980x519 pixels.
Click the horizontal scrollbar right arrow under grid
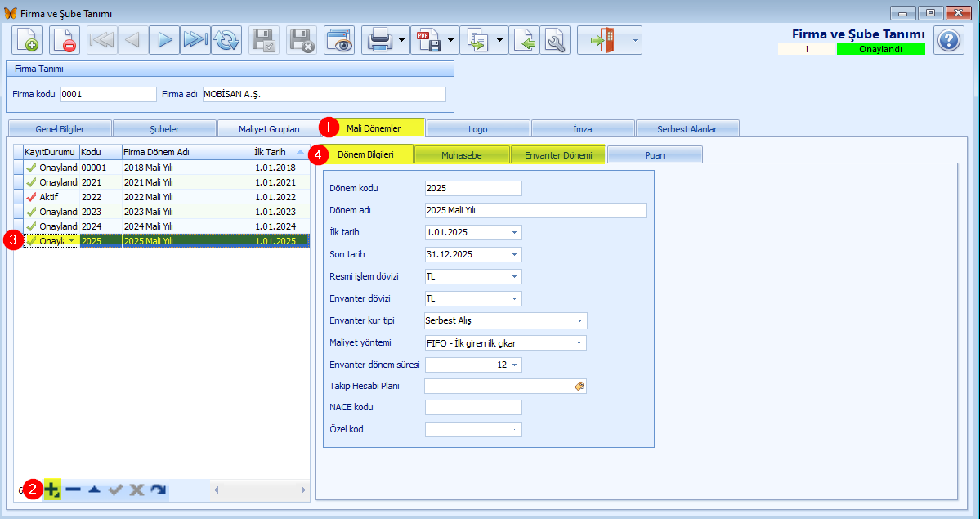pyautogui.click(x=304, y=490)
